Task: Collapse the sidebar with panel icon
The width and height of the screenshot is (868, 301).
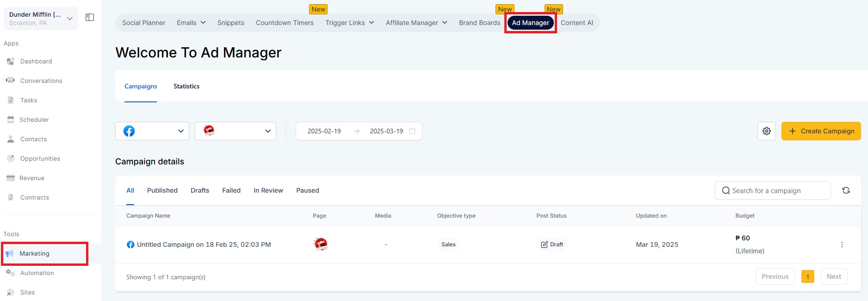Action: (x=90, y=17)
